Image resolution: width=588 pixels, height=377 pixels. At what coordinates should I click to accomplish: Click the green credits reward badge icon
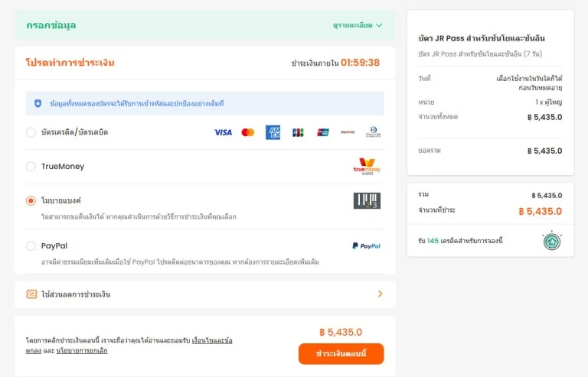pos(552,241)
